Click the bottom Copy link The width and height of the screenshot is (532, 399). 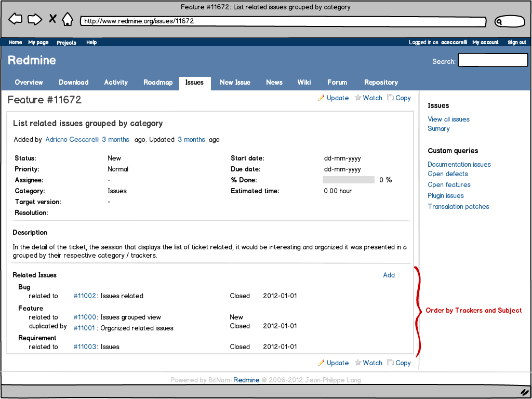(403, 363)
